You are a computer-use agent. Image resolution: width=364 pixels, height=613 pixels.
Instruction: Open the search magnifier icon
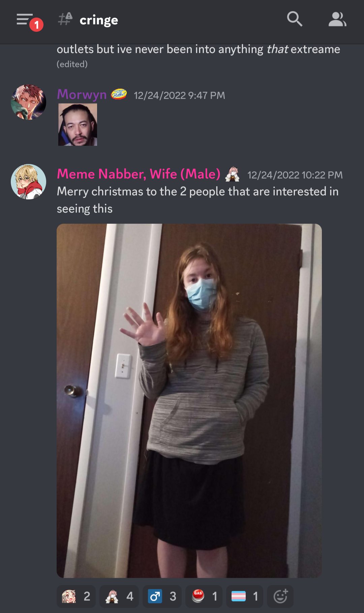pos(294,19)
